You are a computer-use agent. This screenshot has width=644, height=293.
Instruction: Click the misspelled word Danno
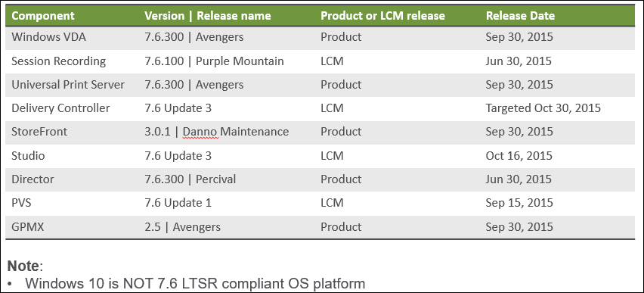click(x=200, y=132)
